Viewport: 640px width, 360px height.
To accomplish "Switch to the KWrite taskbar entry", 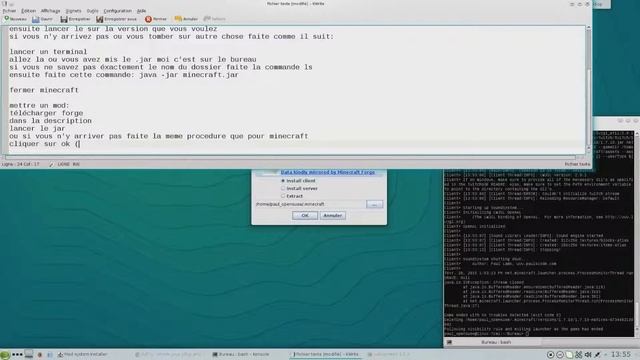I will (326, 354).
